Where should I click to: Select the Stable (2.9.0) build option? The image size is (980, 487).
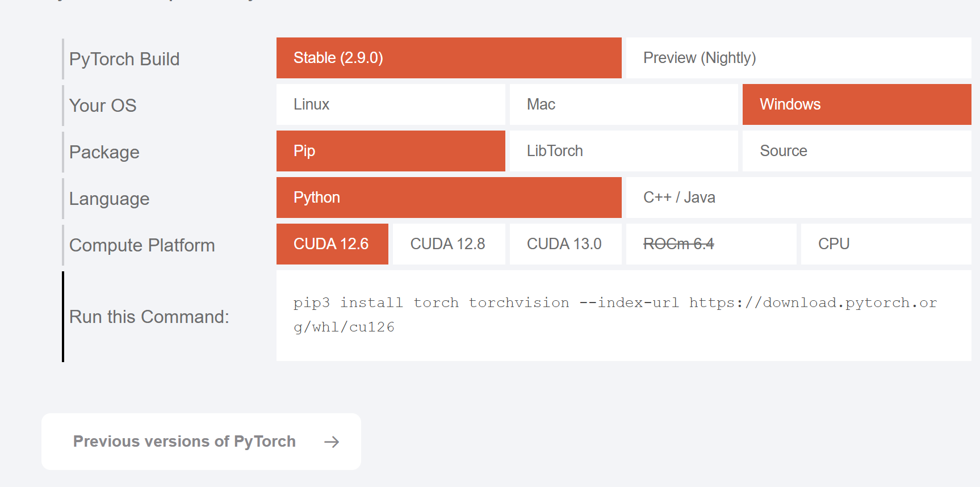click(449, 58)
